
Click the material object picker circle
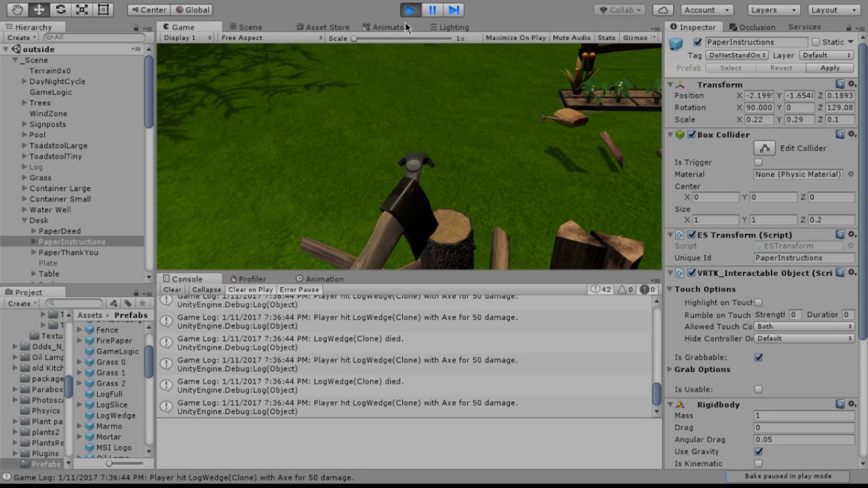point(851,174)
